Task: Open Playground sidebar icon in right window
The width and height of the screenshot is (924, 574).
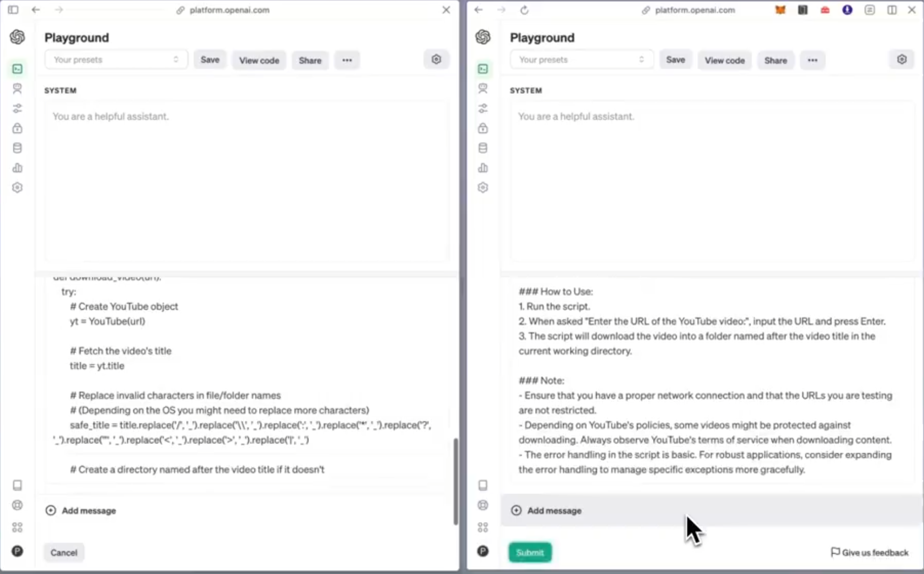Action: (x=483, y=69)
